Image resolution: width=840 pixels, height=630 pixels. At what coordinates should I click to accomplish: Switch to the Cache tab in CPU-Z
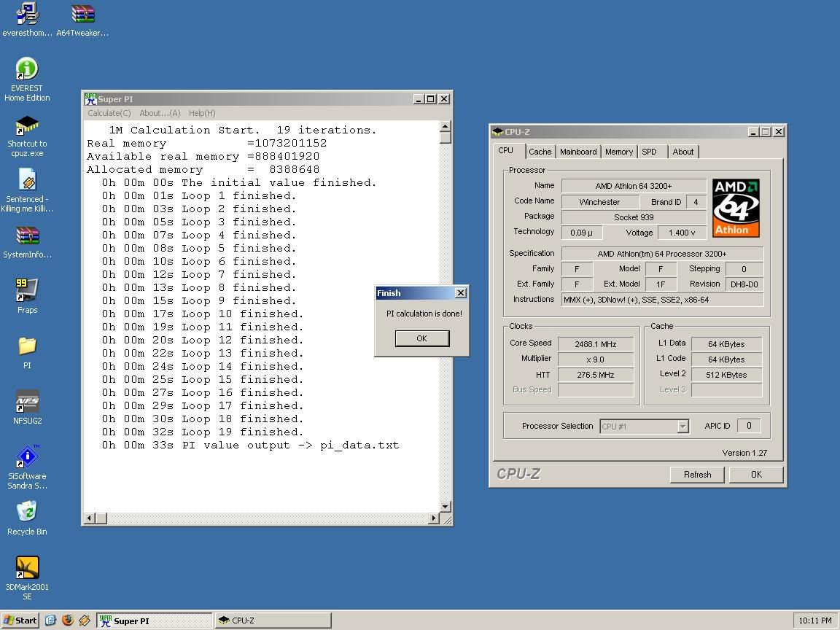540,152
